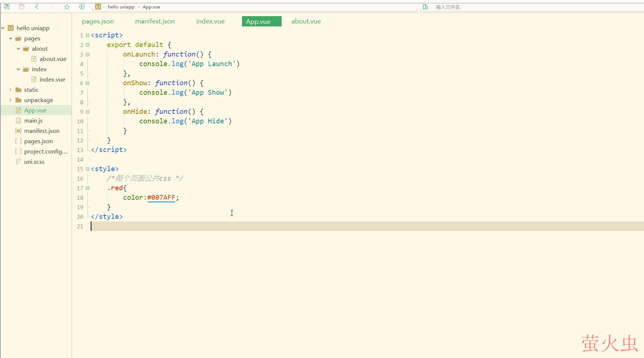Go back with the left arrow icon
The width and height of the screenshot is (644, 358).
tap(37, 7)
